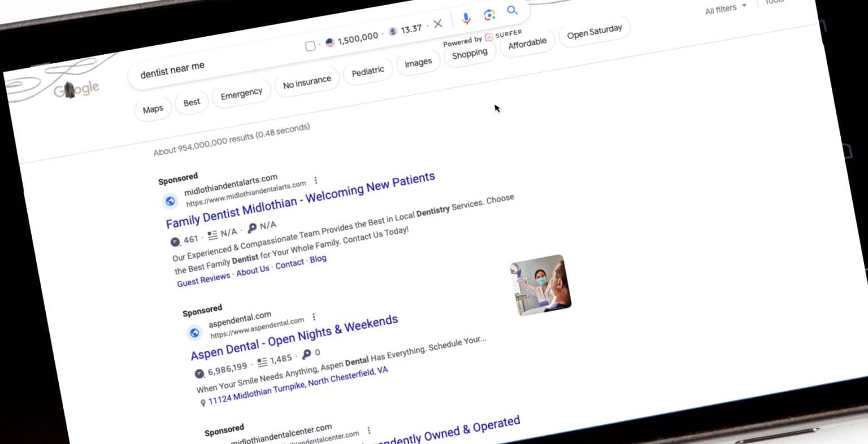The width and height of the screenshot is (868, 444).
Task: Click the dollar coin CPC icon
Action: 393,31
